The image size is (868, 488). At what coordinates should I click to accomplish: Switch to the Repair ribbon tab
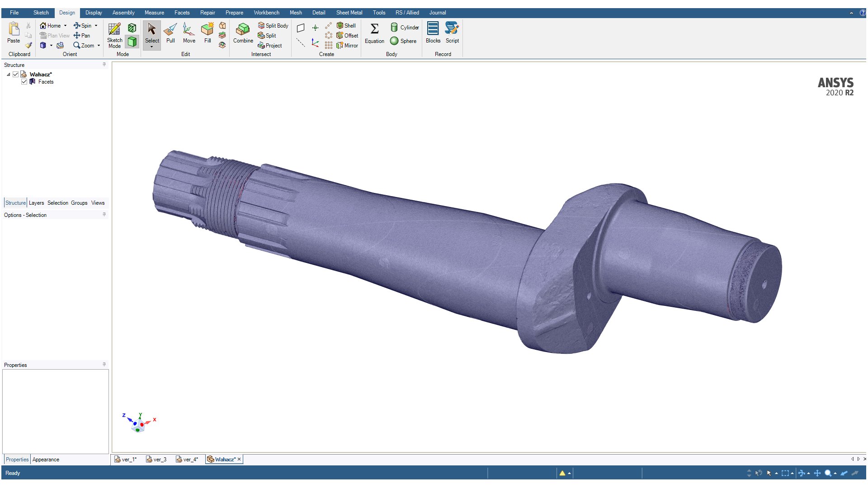click(208, 13)
